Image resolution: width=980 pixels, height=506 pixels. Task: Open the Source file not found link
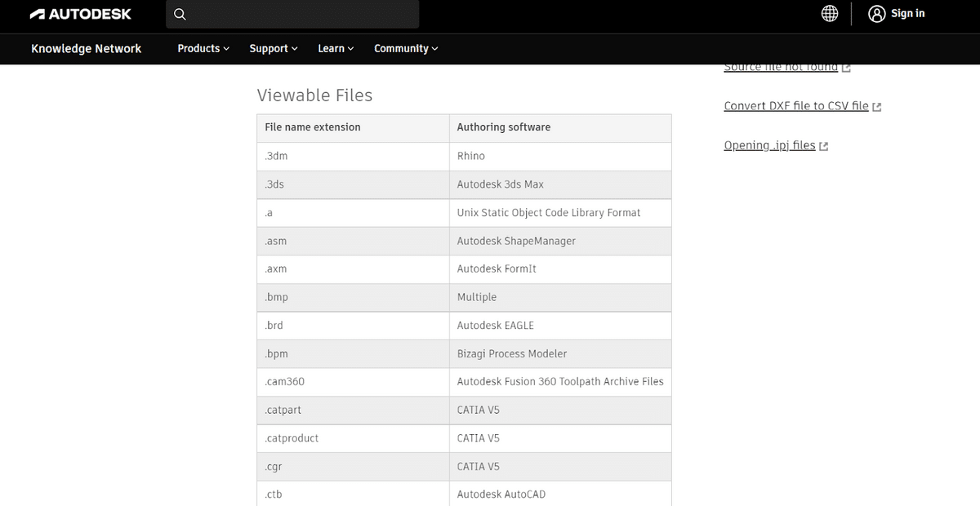[x=781, y=68]
